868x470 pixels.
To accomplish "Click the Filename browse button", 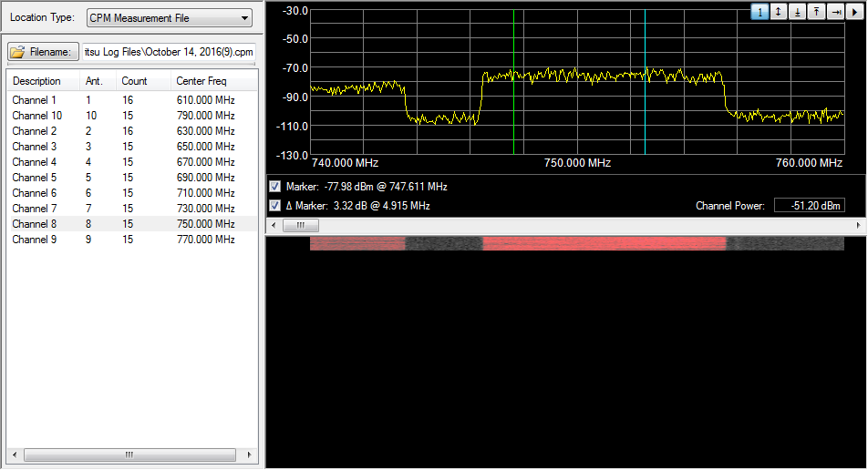I will tap(43, 52).
